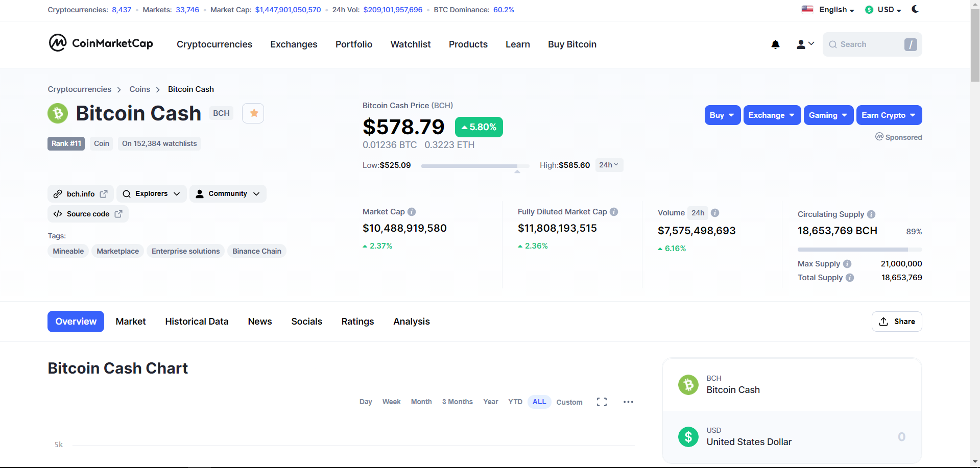
Task: Change the 24h price range dropdown
Action: coord(609,165)
